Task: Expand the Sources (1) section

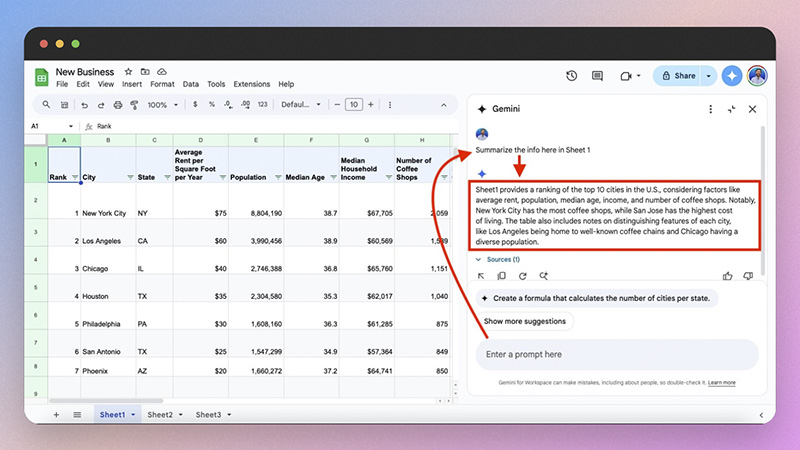Action: tap(498, 260)
